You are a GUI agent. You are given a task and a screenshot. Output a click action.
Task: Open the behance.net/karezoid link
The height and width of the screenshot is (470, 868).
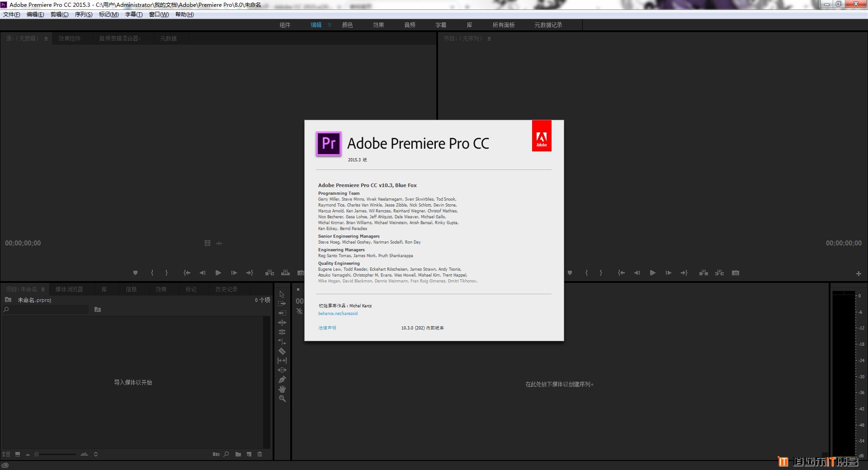(338, 314)
